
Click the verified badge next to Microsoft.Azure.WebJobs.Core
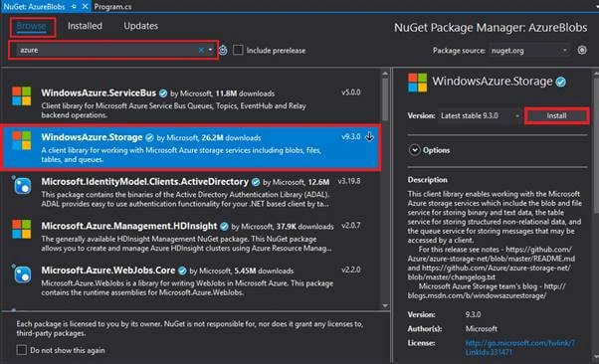pos(183,271)
